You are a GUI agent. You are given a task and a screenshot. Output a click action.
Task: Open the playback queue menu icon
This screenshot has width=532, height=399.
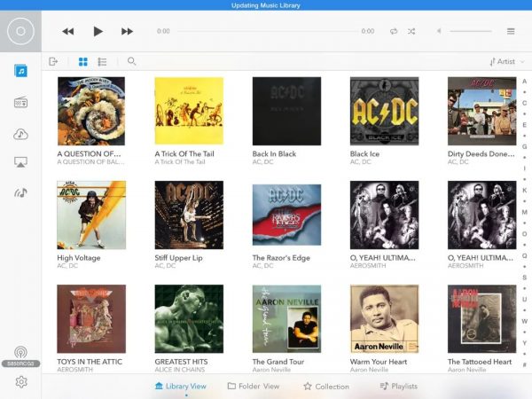point(511,31)
